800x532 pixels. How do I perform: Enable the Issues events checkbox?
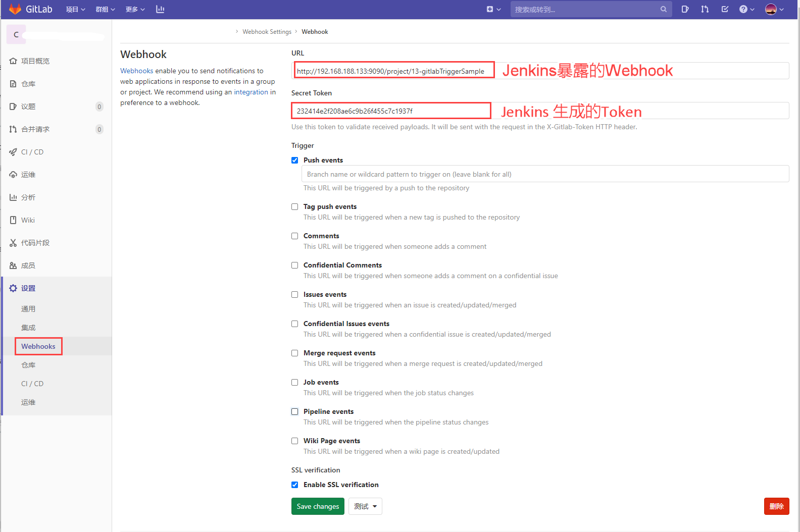pos(295,294)
